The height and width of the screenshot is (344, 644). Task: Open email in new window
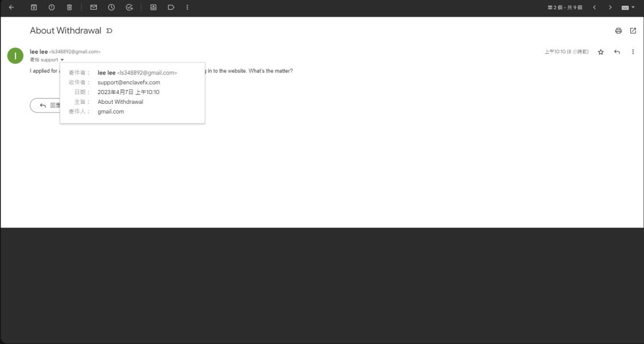point(633,31)
